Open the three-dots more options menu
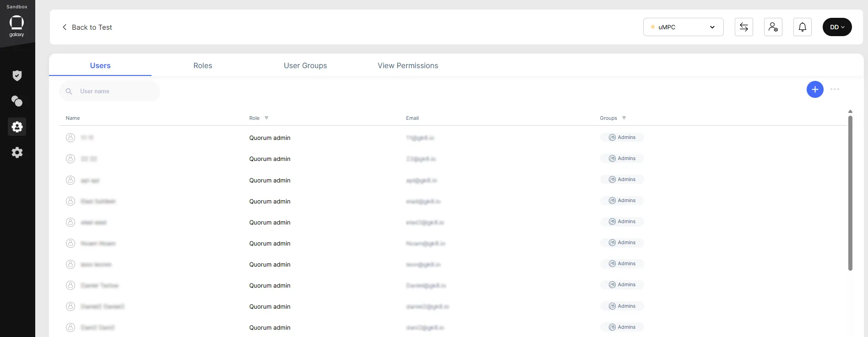Screen dimensions: 868x337 [x=835, y=89]
